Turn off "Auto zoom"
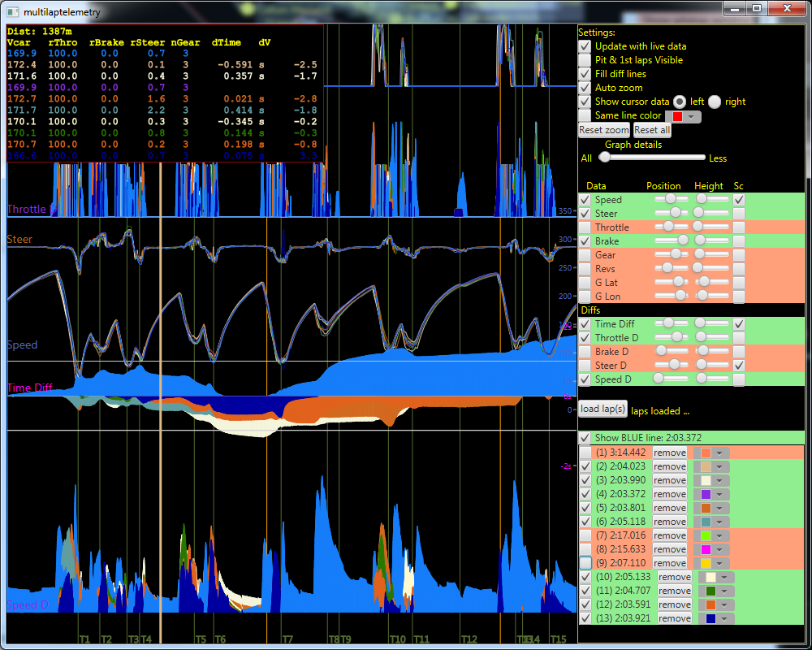The image size is (812, 650). coord(584,88)
